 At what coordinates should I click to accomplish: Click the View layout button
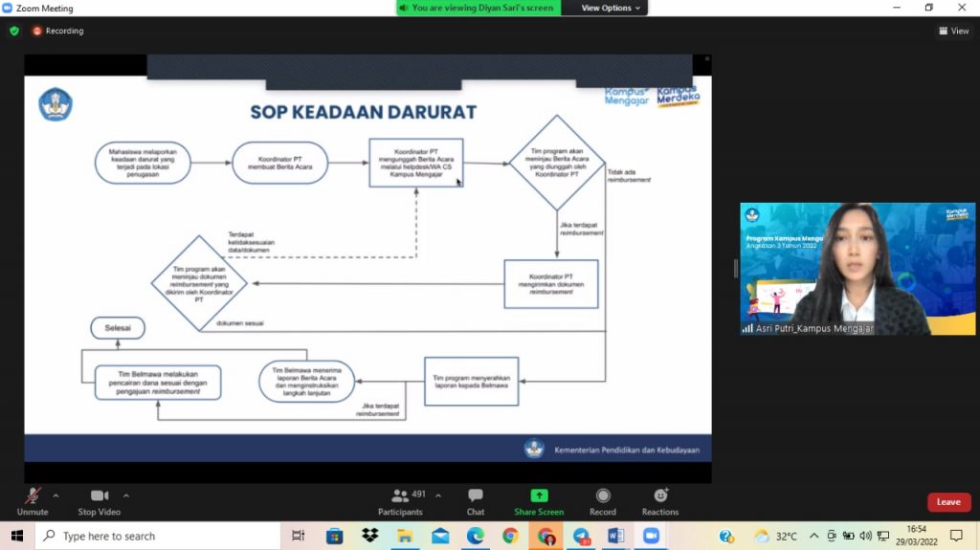tap(953, 31)
